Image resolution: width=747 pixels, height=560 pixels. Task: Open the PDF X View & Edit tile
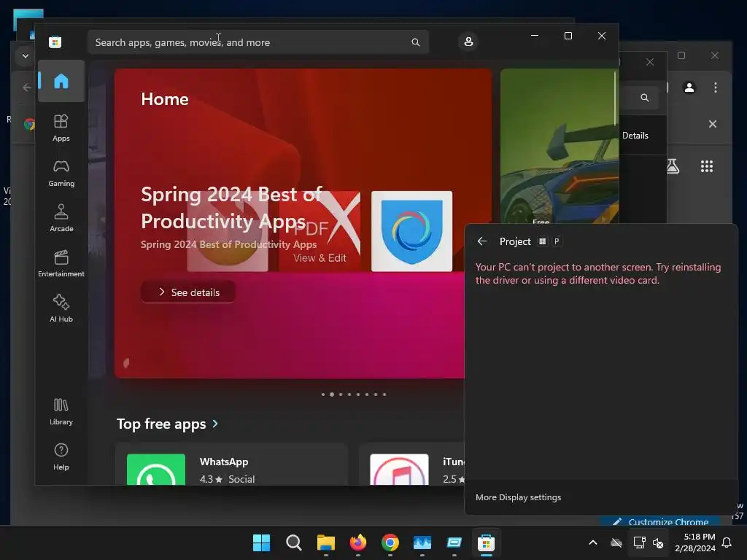point(320,231)
